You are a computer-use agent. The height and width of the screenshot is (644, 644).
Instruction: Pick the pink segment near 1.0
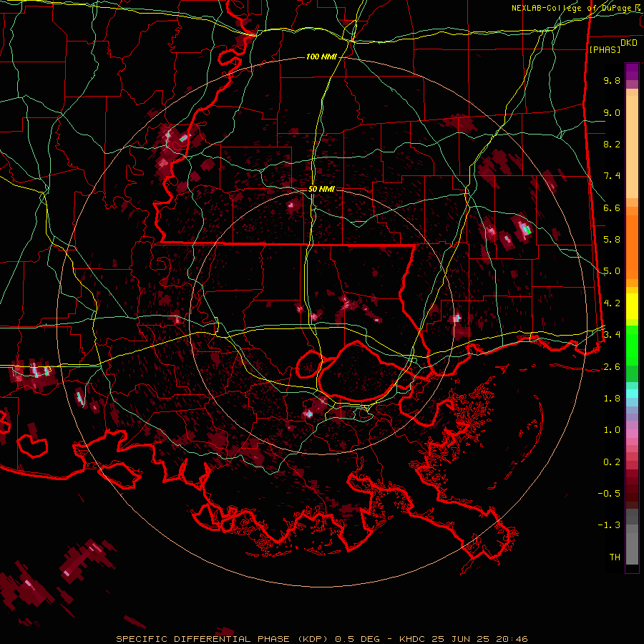pyautogui.click(x=632, y=434)
